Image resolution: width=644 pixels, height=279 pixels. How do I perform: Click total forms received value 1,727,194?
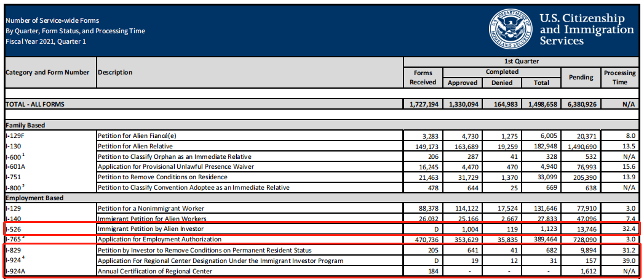pos(424,105)
